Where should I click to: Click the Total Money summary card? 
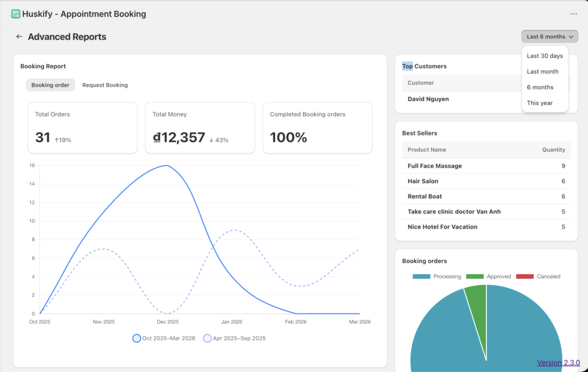click(x=200, y=128)
